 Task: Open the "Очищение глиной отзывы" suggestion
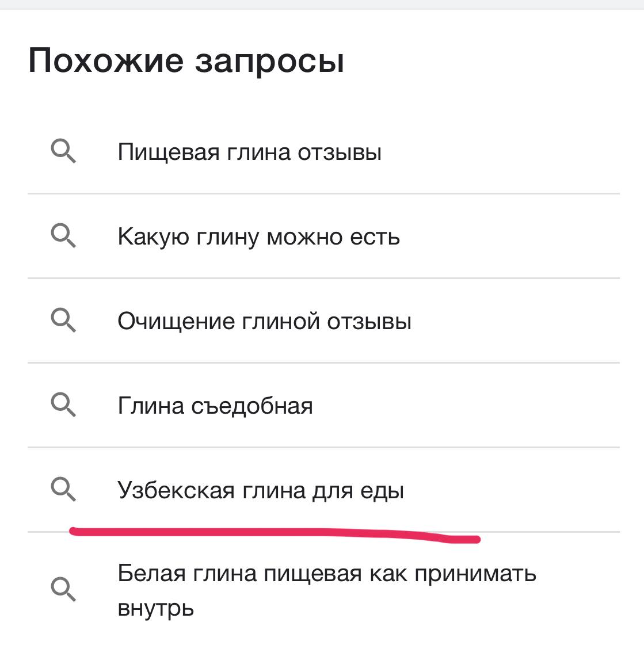tap(264, 321)
